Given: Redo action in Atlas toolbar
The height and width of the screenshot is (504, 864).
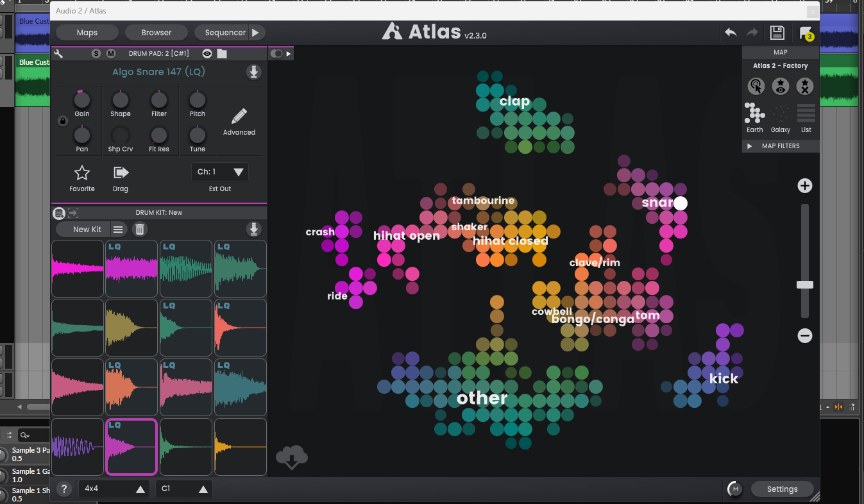Looking at the screenshot, I should point(752,32).
